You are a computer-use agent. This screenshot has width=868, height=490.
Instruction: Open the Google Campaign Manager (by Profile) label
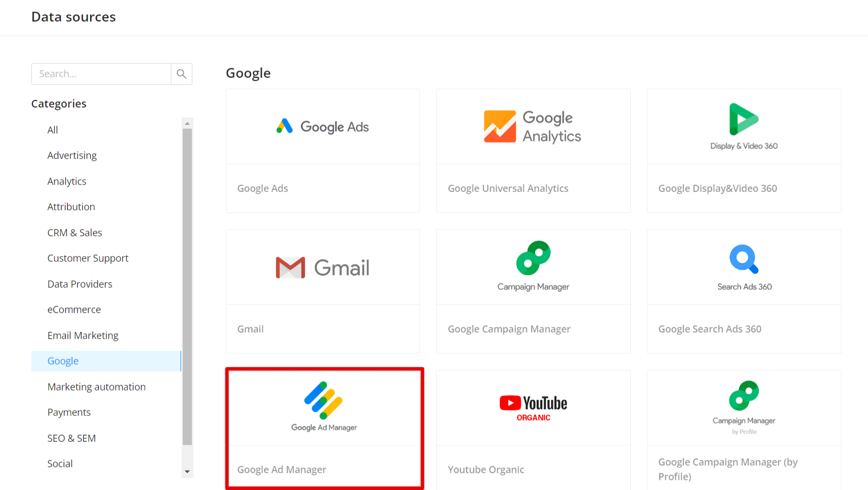pyautogui.click(x=728, y=469)
